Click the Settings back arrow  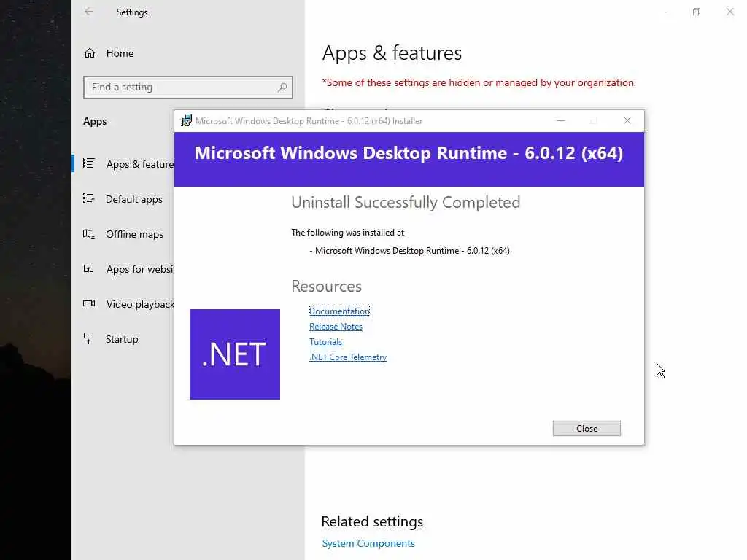[89, 12]
